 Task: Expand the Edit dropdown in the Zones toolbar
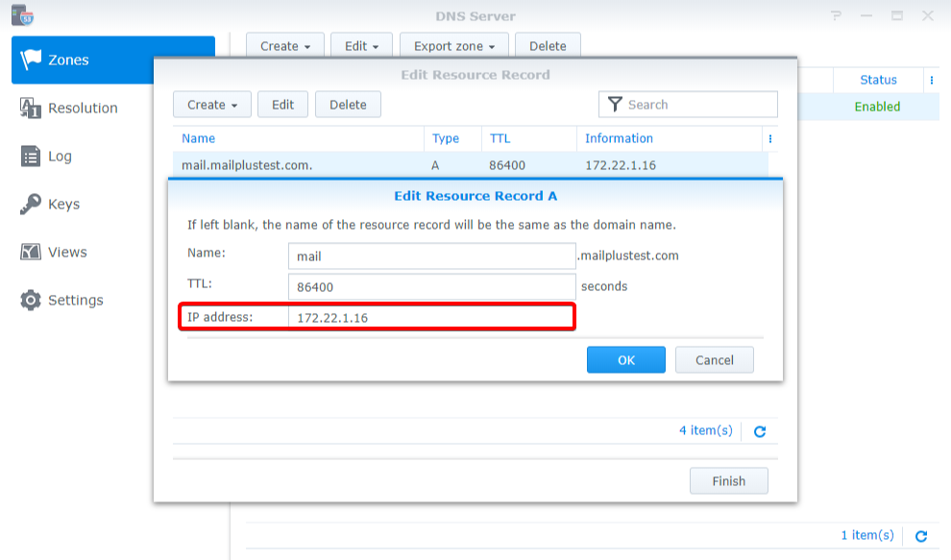[361, 45]
